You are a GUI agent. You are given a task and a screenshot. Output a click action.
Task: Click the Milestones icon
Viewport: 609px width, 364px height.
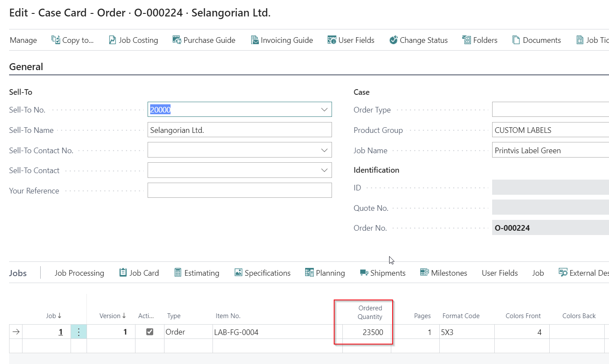[425, 273]
